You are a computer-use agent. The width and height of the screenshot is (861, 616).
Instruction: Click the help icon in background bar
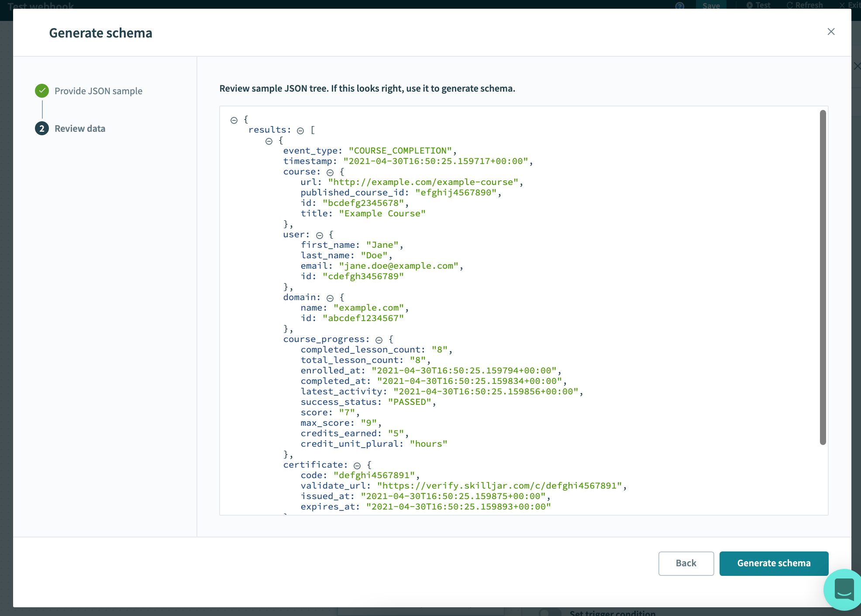[x=680, y=6]
